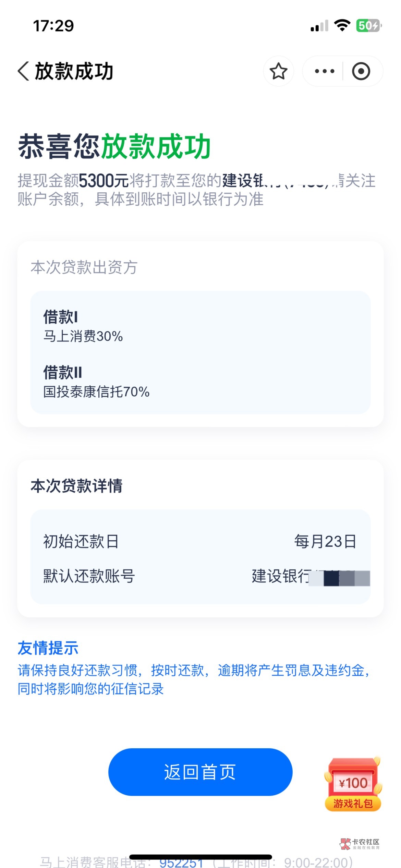Viewport: 401px width, 868px height.
Task: Tap the favorite star icon
Action: coord(278,71)
